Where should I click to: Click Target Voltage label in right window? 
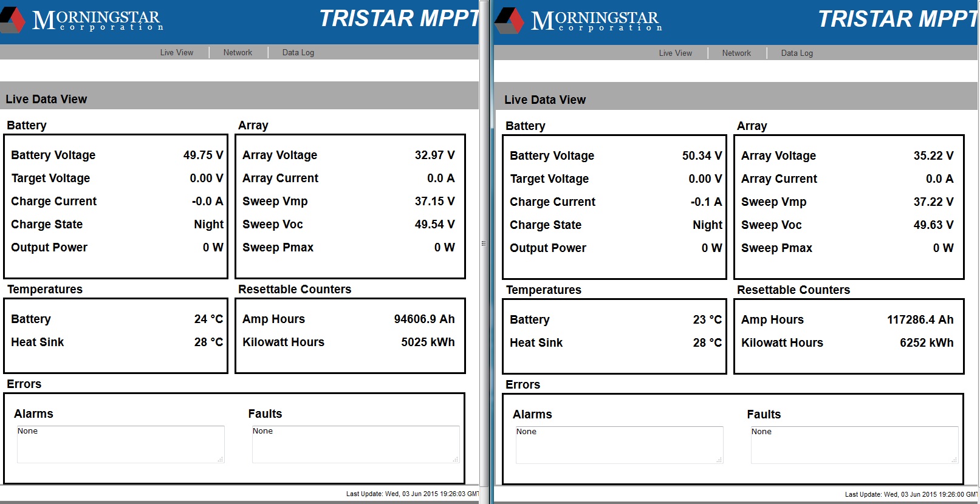(549, 179)
